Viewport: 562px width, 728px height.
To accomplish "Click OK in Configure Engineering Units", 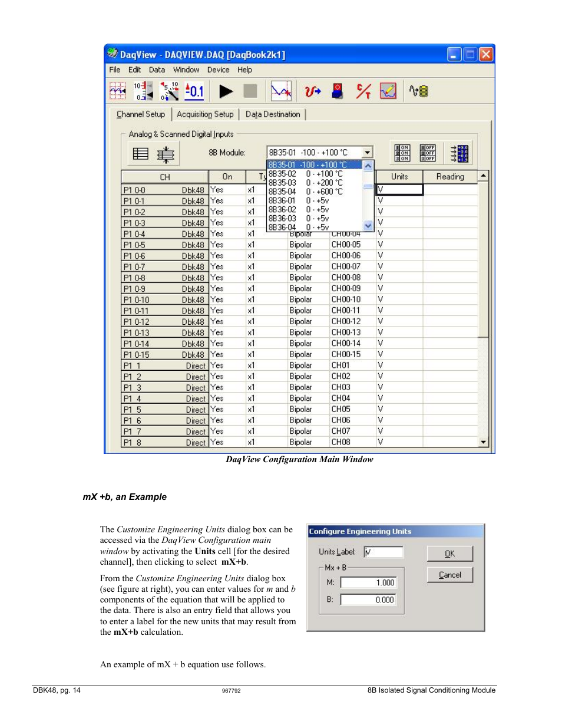I will click(x=449, y=554).
